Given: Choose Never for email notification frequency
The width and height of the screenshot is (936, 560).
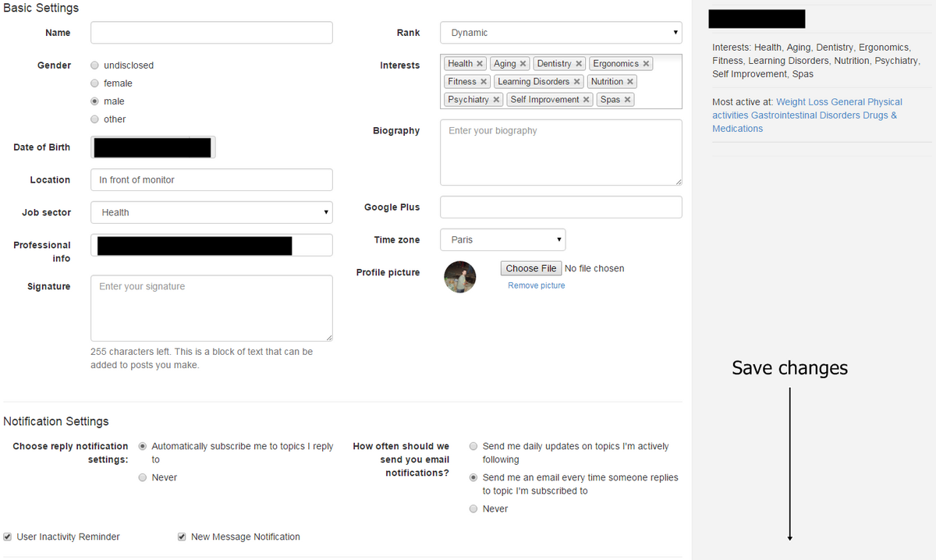Looking at the screenshot, I should [473, 509].
